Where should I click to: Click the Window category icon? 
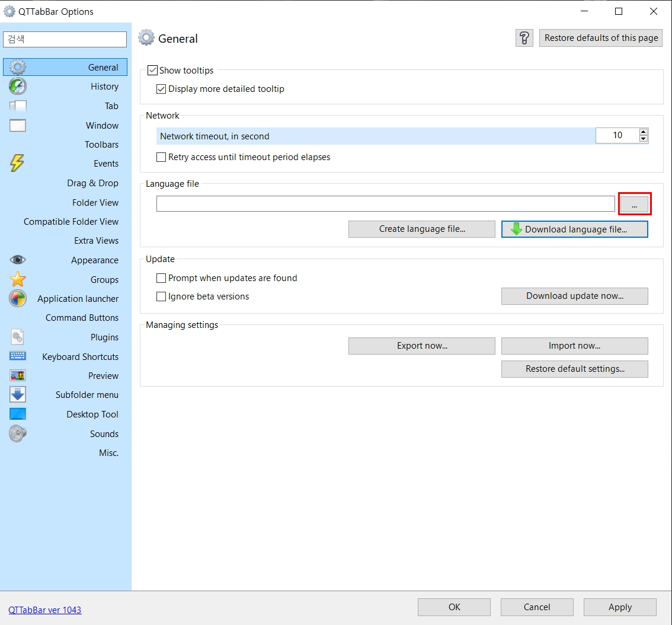click(x=18, y=125)
